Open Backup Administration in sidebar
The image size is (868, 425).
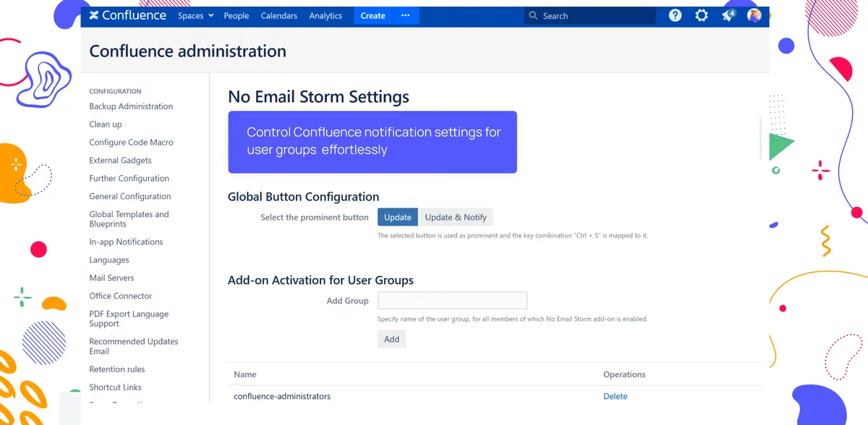point(131,106)
